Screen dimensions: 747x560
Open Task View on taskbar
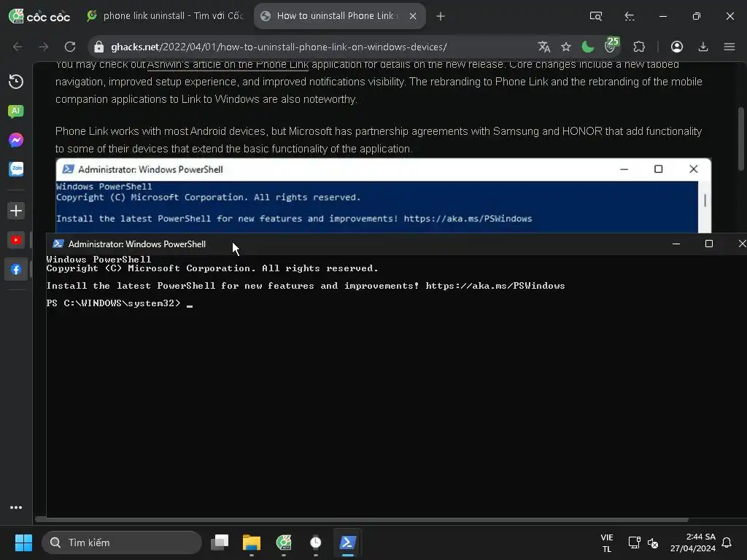click(x=220, y=542)
